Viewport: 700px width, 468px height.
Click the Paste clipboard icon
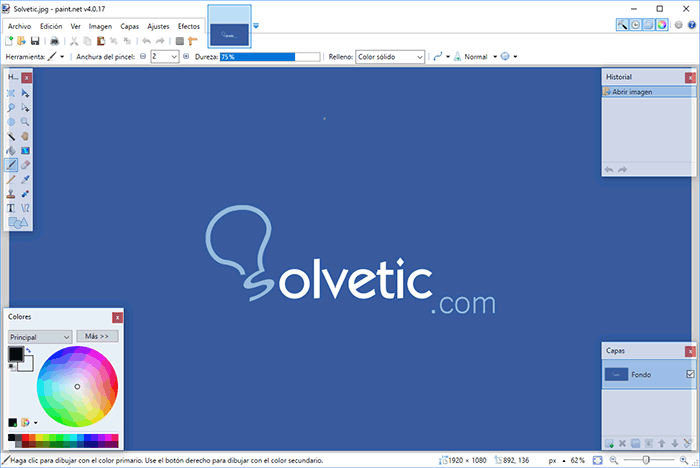101,41
